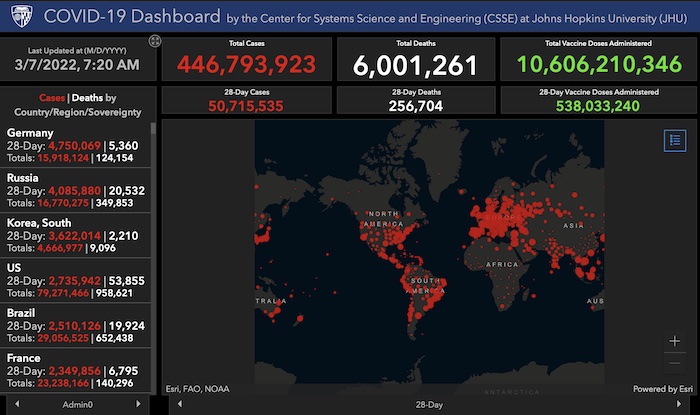Click the vaccine doses figure 10,606,210,346

[599, 64]
